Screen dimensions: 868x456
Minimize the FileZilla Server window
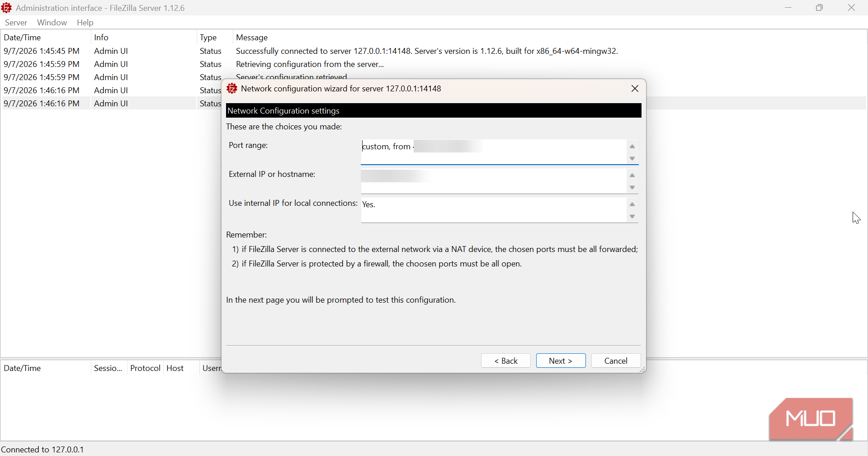788,8
